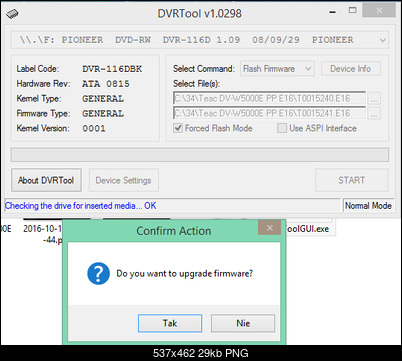Click the Label Code value DVR-116DBK
This screenshot has height=361, width=402.
(112, 69)
